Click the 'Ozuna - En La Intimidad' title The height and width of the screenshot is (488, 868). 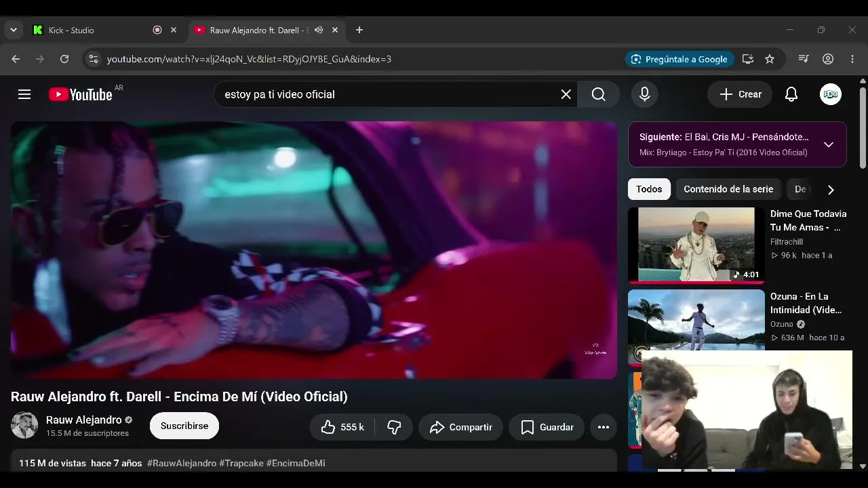point(806,303)
